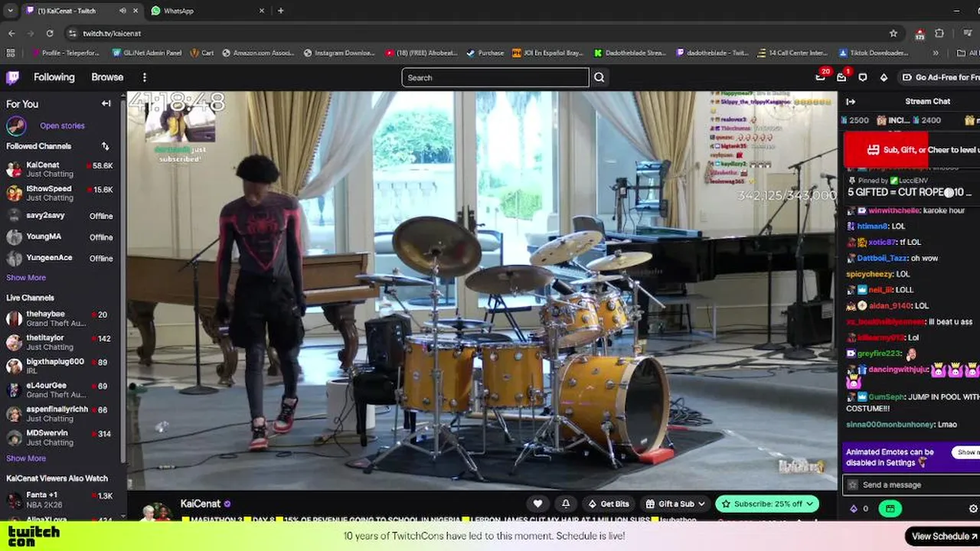This screenshot has height=551, width=980.
Task: Mute the KaiCenat tab audio icon
Action: pos(122,11)
